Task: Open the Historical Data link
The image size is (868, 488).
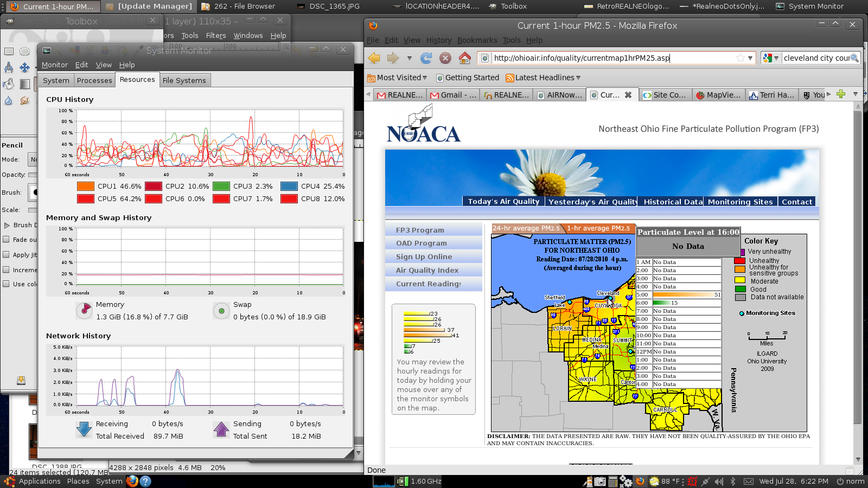Action: click(x=673, y=202)
